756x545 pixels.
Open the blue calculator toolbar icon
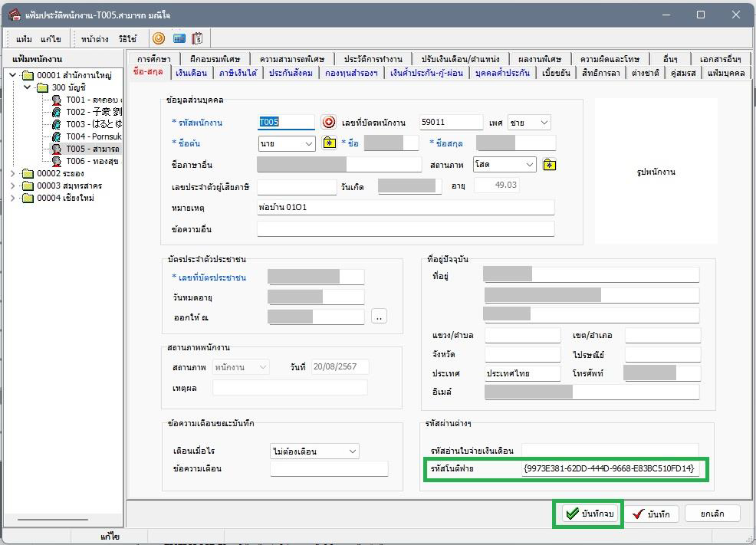click(x=179, y=38)
